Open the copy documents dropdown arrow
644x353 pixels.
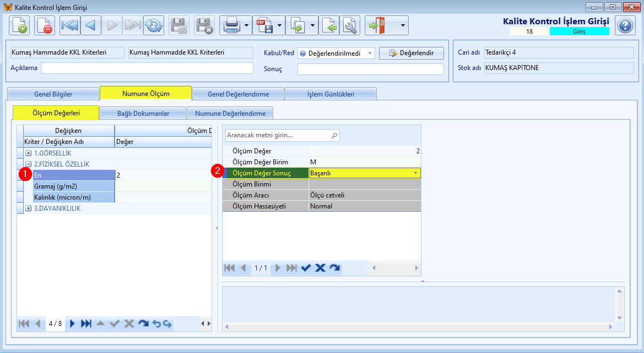[312, 25]
